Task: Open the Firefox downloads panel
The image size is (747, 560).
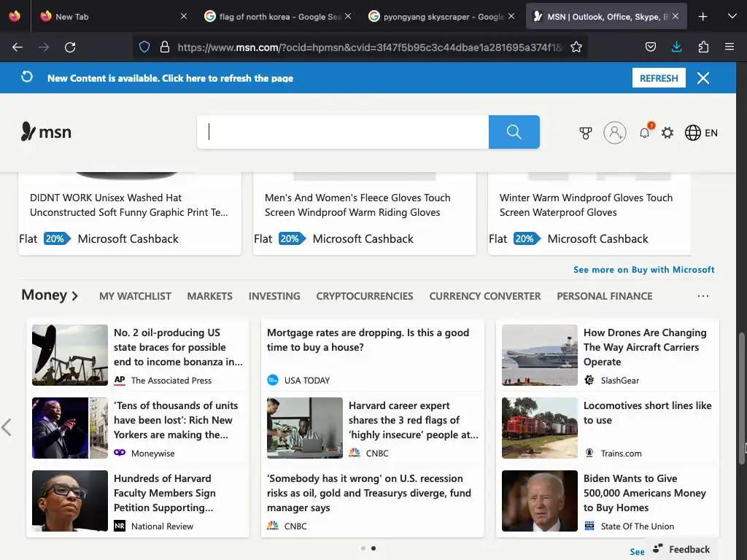Action: pyautogui.click(x=676, y=47)
